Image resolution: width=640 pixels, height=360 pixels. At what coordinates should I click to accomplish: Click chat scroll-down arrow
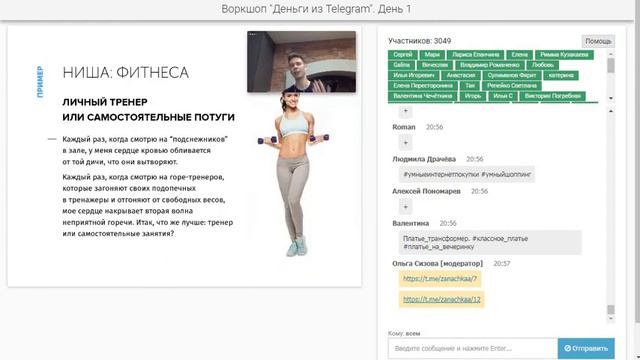611,318
